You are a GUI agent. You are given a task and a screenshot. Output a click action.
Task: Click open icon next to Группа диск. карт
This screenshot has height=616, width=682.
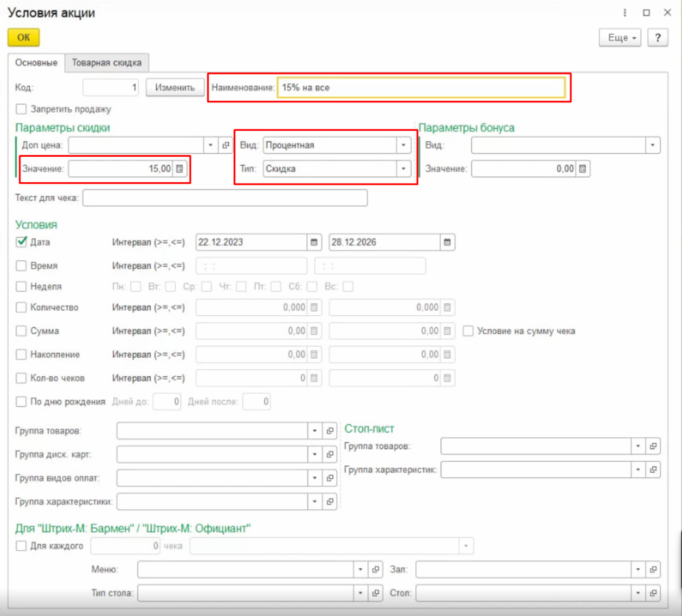coord(330,454)
